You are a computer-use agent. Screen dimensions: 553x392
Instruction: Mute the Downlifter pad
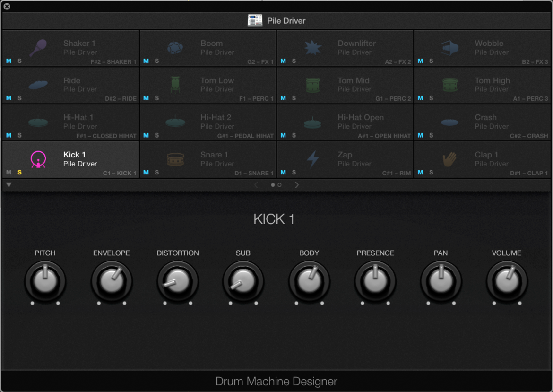click(283, 61)
